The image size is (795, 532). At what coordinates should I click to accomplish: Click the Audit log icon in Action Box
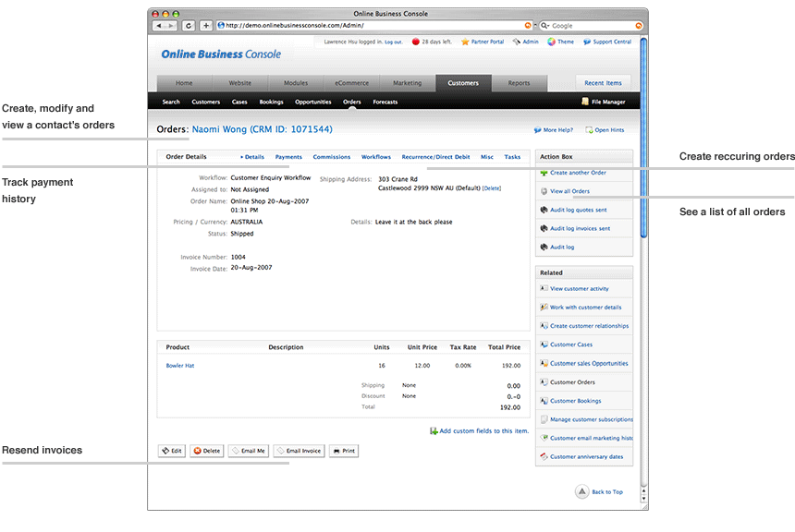point(544,248)
